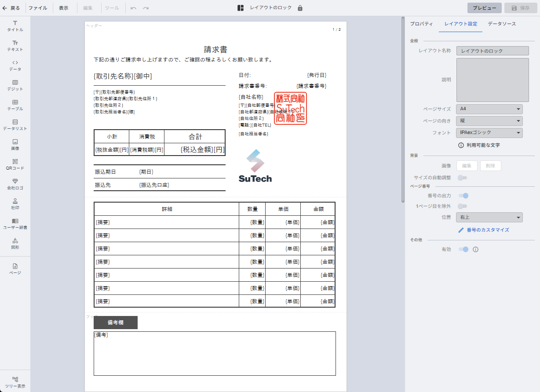This screenshot has height=392, width=540.
Task: Open the フォント IPAexゴシック dropdown
Action: tap(489, 133)
